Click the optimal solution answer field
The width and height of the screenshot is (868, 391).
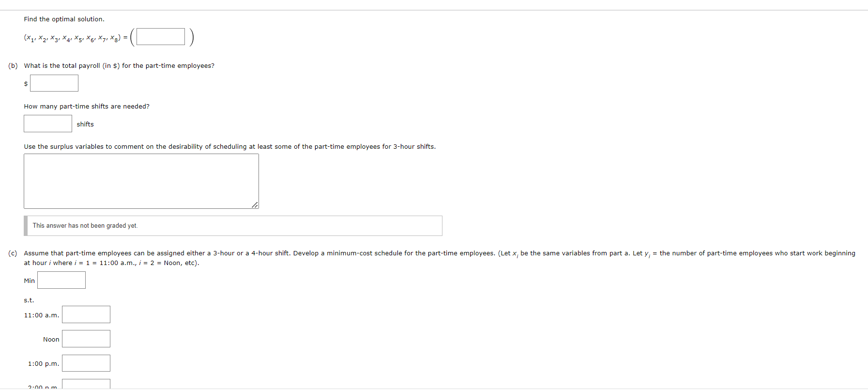161,37
